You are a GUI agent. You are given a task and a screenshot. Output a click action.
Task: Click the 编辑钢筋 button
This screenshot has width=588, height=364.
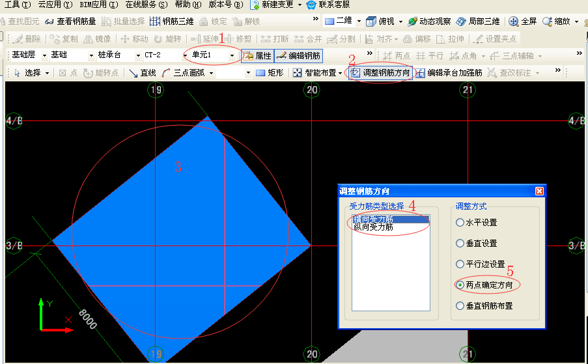click(x=298, y=55)
